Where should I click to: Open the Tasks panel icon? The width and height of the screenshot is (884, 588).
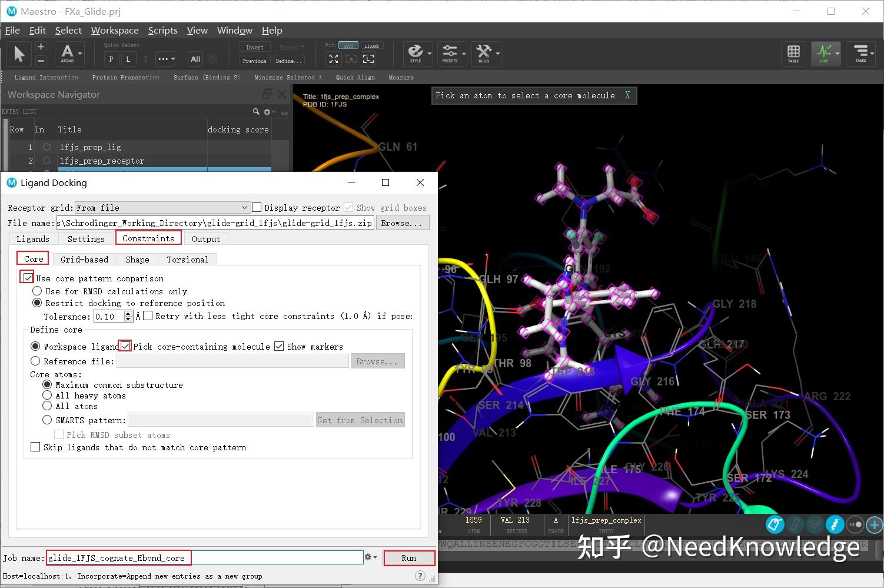pos(861,54)
